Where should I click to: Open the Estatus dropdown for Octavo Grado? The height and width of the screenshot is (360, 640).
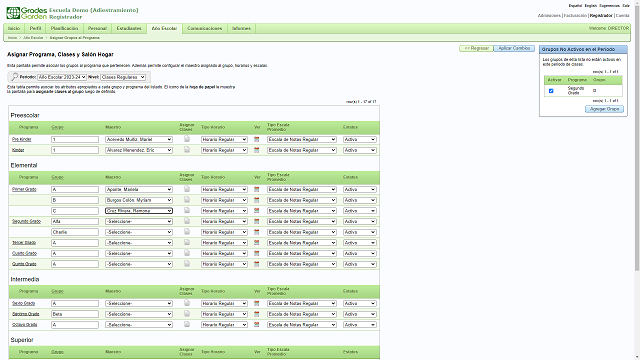359,324
